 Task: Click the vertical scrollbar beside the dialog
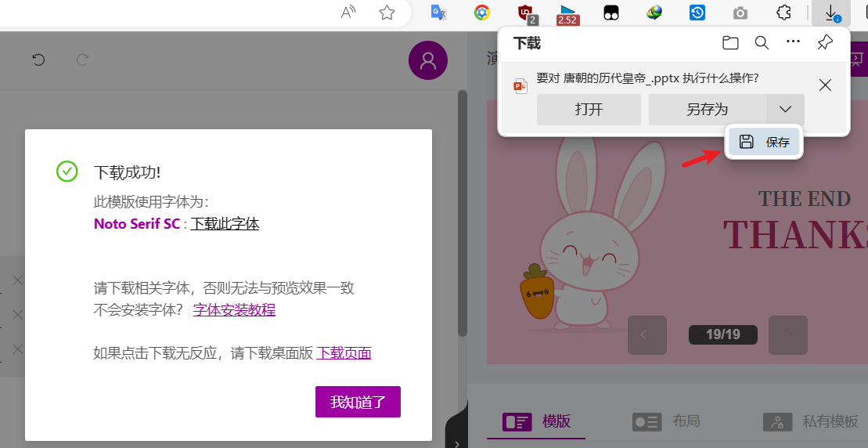(x=463, y=213)
